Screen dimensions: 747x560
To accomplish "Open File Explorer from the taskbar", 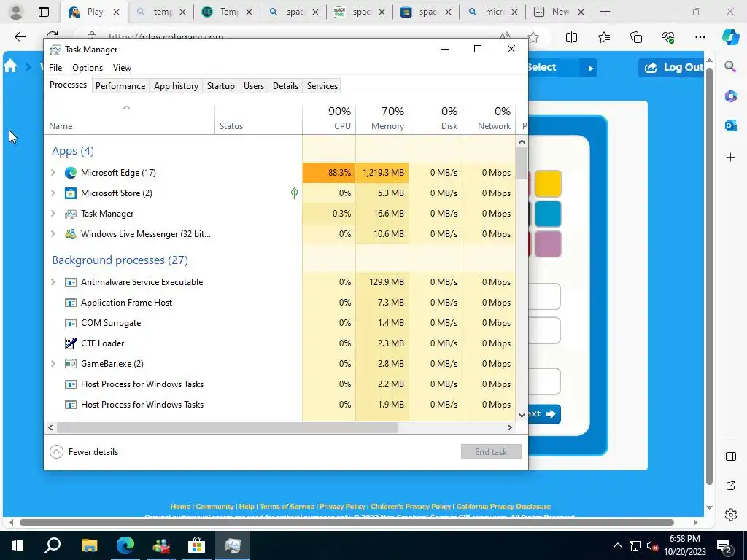I will [x=89, y=545].
